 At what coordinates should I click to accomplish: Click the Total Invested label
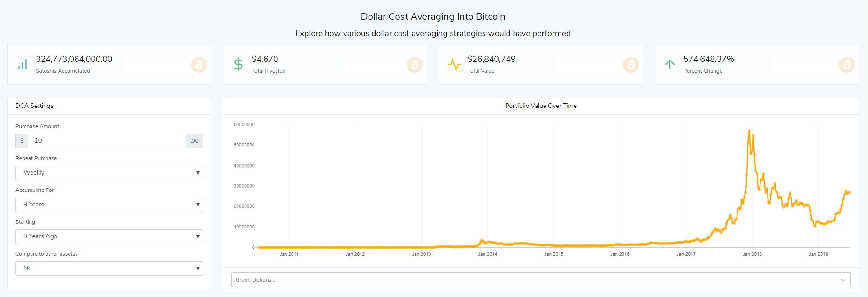[269, 71]
